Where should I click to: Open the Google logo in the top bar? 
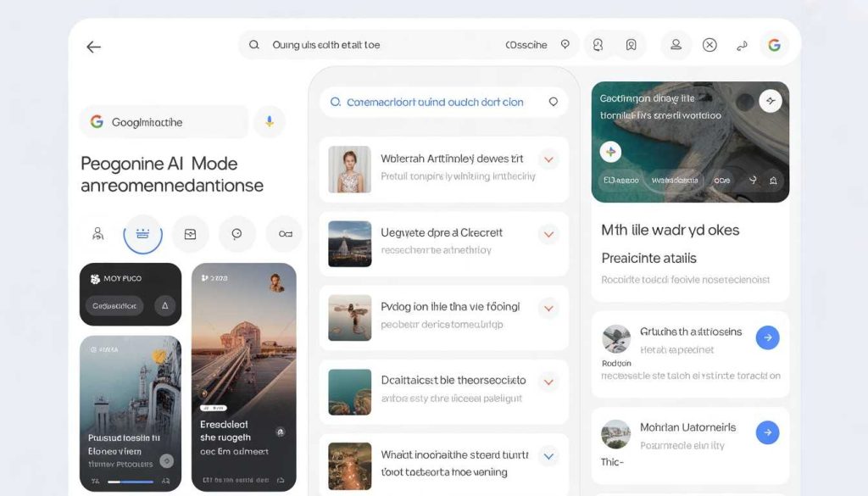(x=774, y=44)
